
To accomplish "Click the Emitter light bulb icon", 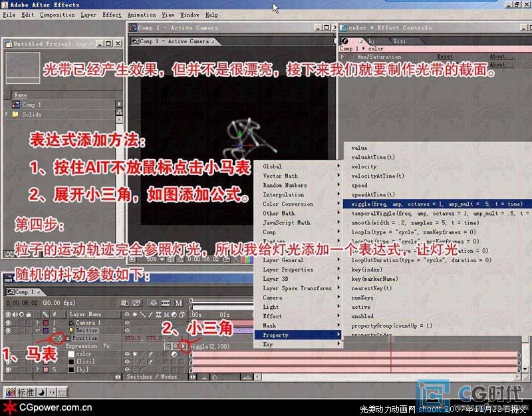I will coord(71,330).
